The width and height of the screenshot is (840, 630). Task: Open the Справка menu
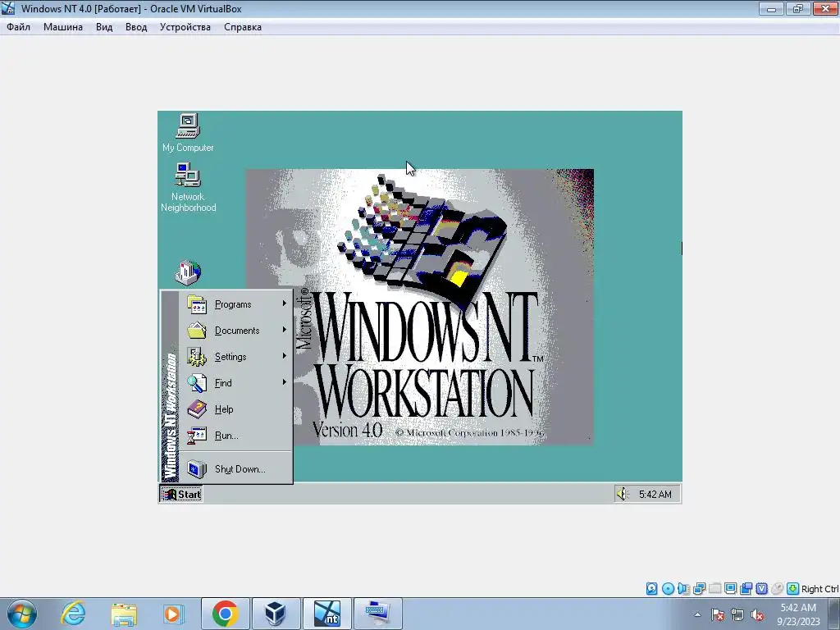point(243,27)
